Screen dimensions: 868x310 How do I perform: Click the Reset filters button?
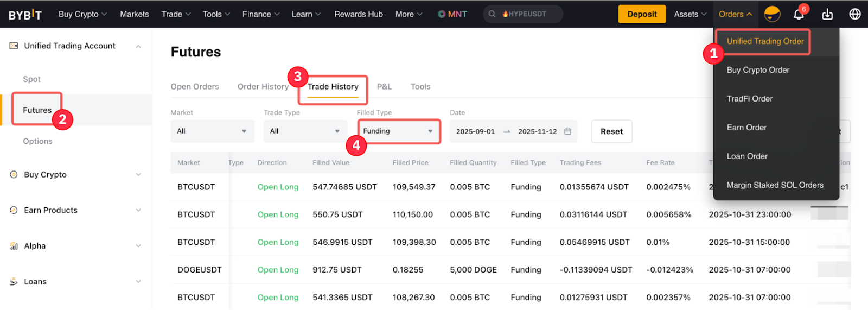tap(611, 131)
